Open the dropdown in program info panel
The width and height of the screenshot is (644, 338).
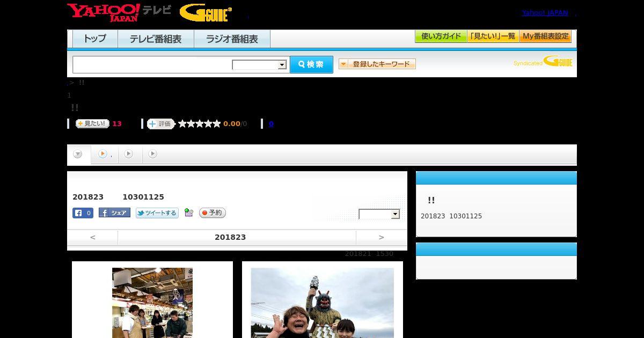tap(379, 214)
